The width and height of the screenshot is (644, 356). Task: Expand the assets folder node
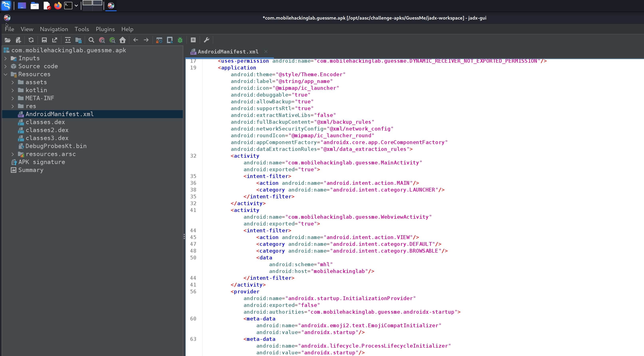(13, 82)
